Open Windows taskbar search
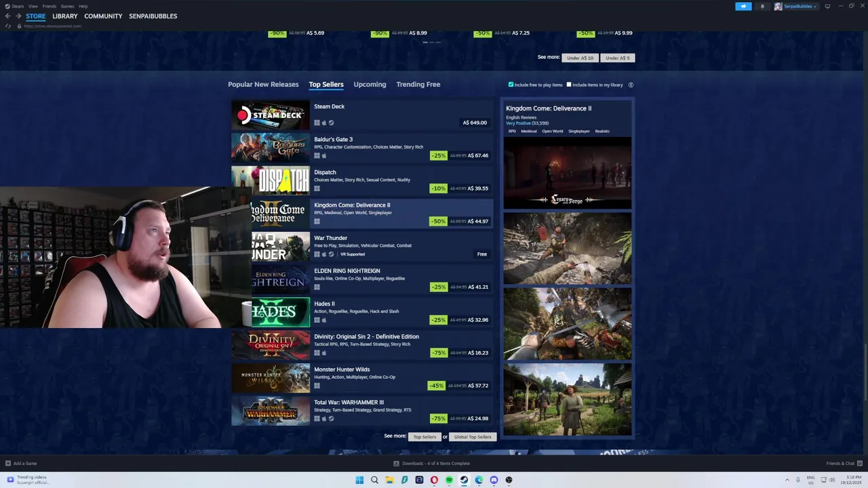868x488 pixels. (x=374, y=480)
